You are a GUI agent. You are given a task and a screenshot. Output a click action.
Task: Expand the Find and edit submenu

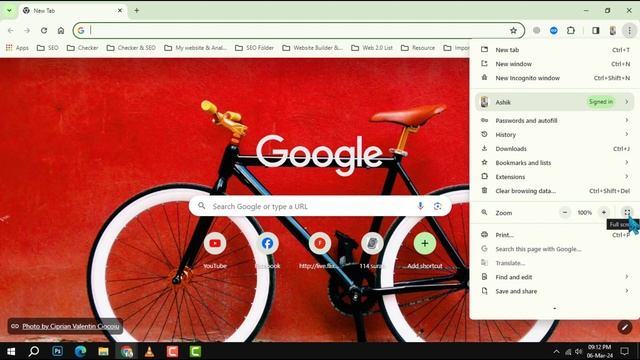555,277
